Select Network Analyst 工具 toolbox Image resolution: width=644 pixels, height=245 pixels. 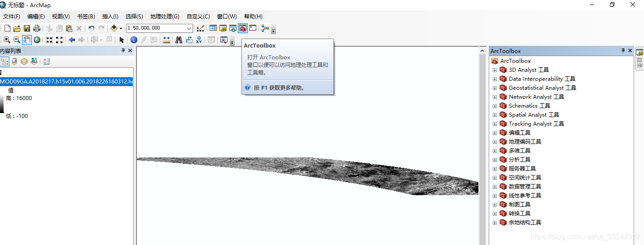(x=536, y=97)
